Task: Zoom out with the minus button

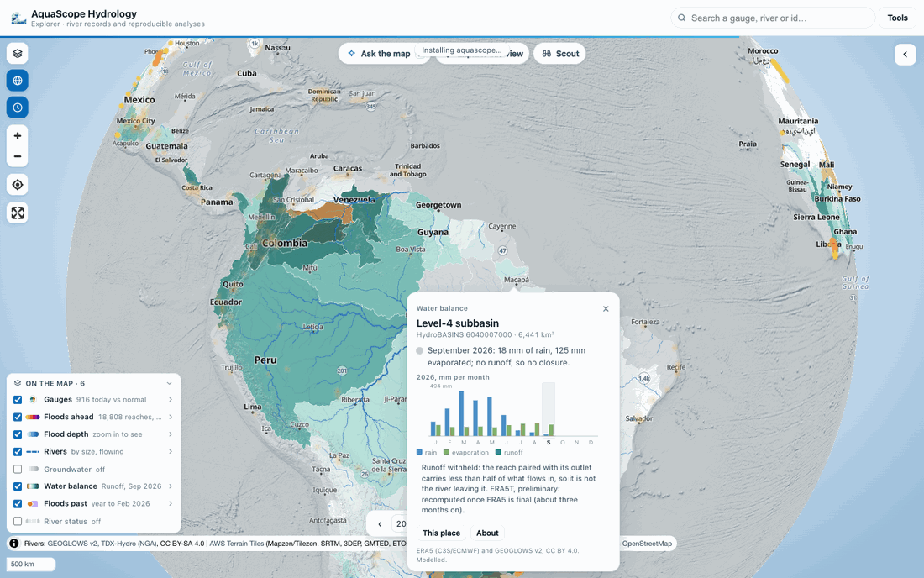Action: [x=18, y=157]
